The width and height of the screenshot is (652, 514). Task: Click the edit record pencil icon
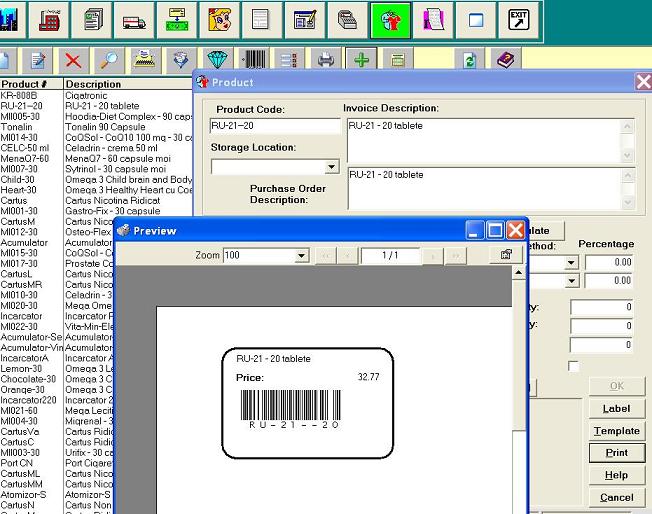[x=39, y=61]
